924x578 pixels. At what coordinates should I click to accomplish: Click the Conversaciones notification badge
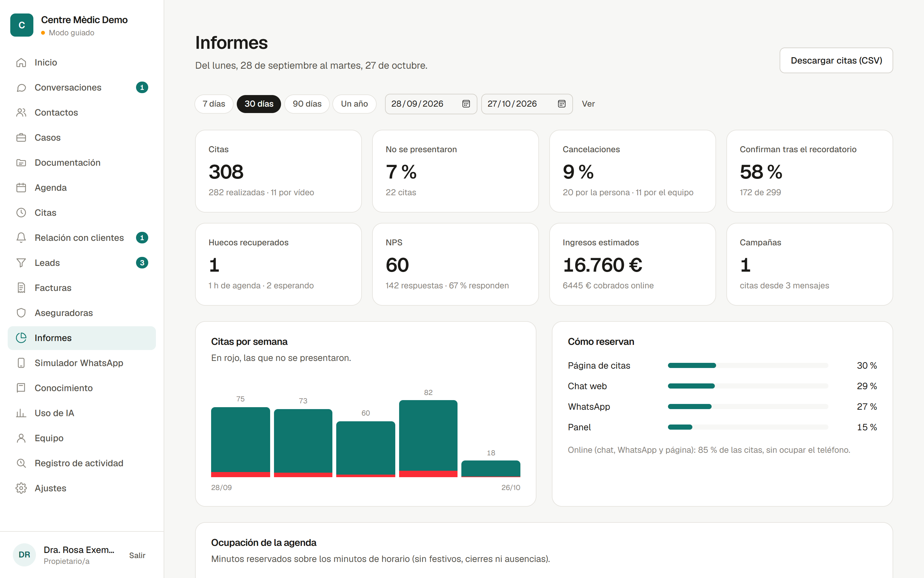coord(142,88)
